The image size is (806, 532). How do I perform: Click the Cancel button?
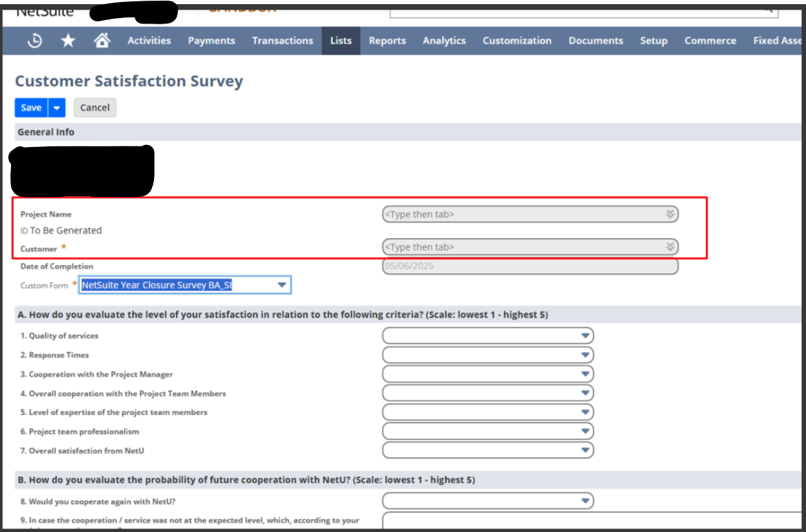tap(95, 108)
